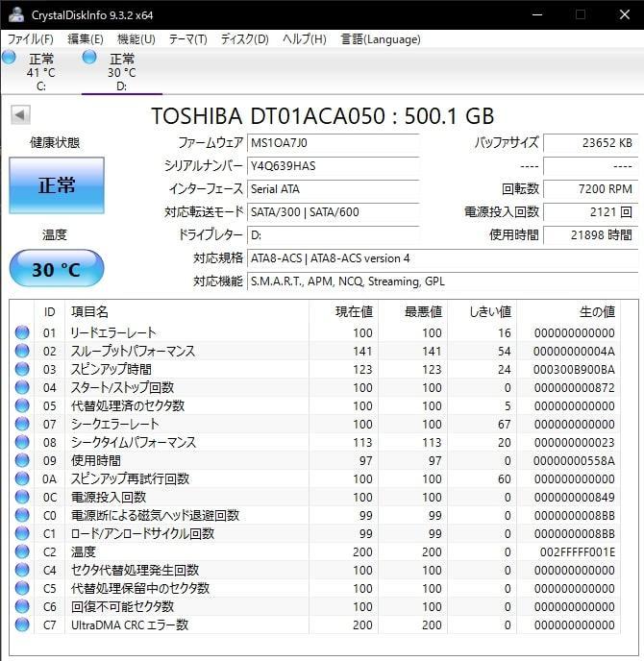Click status orb for スループットパフォーマンス row
644x661 pixels.
22,351
